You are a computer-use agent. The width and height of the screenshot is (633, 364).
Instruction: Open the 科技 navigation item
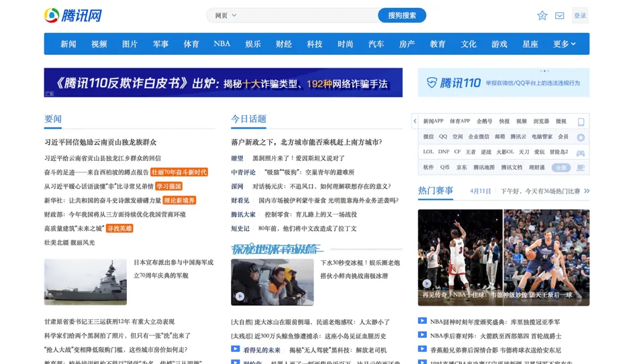314,44
